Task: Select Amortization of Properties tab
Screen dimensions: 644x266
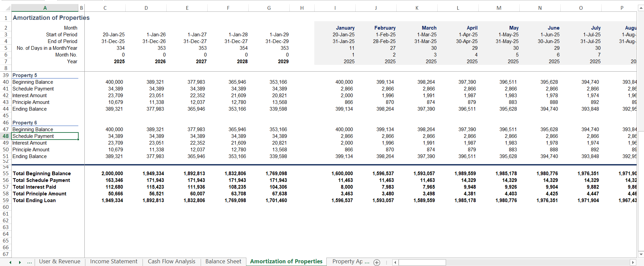Action: (x=286, y=262)
